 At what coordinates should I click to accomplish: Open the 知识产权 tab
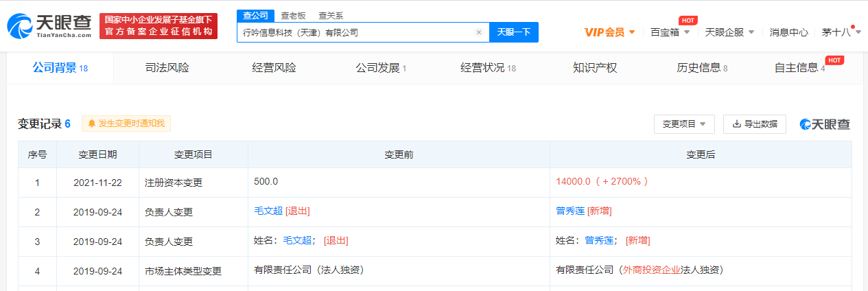click(x=595, y=67)
